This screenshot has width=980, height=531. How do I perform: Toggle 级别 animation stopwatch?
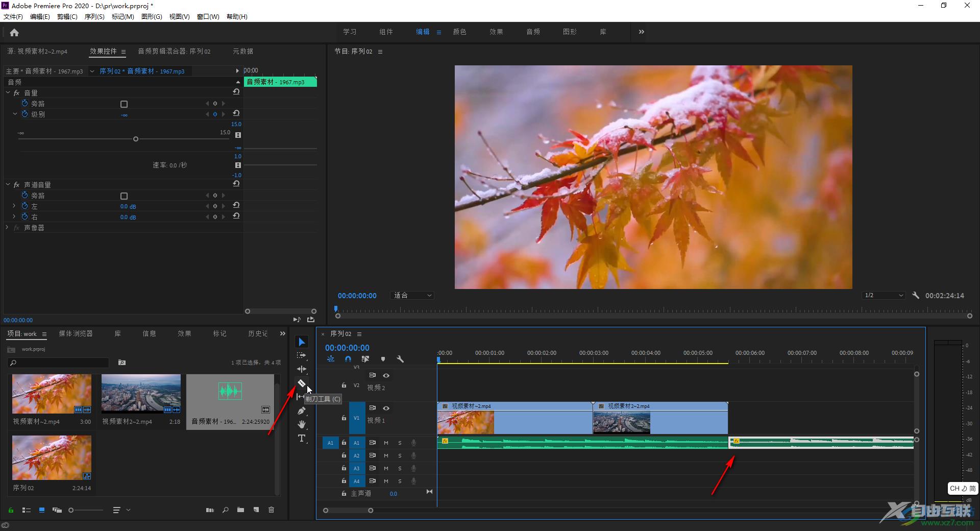[x=24, y=114]
